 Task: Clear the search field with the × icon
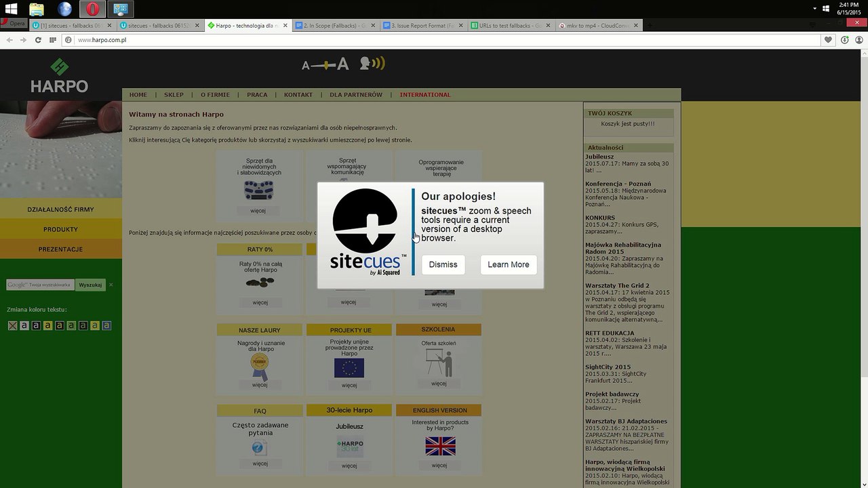coord(111,285)
